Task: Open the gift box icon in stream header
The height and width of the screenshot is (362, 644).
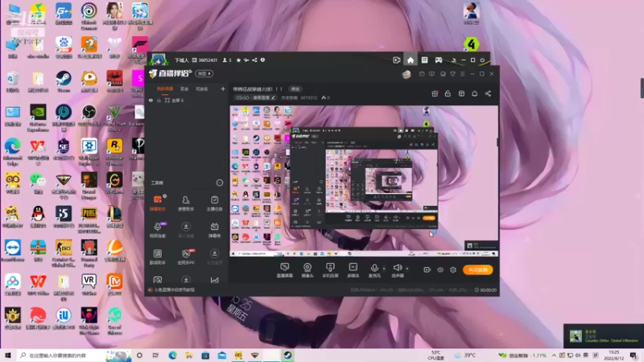Action: coord(435,93)
